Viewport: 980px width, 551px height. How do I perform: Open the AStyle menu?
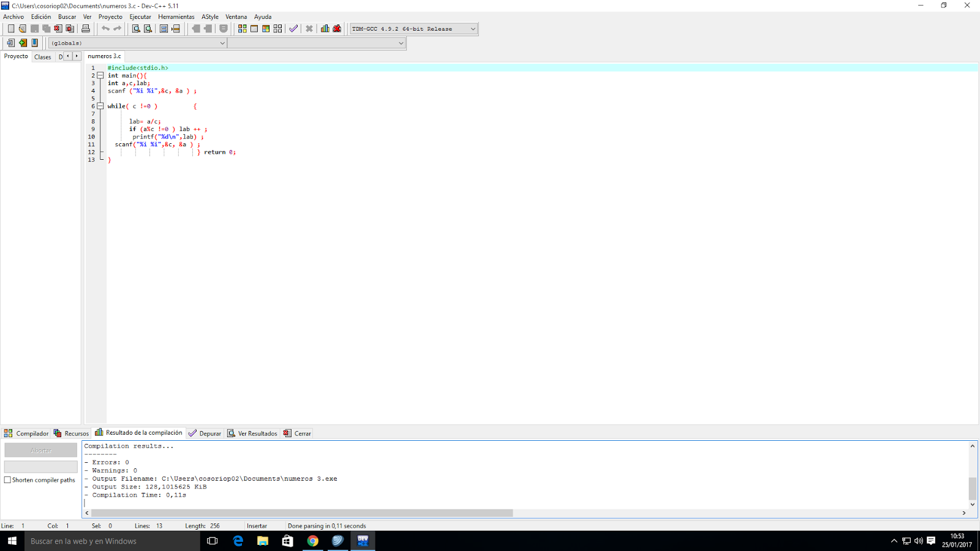click(210, 17)
